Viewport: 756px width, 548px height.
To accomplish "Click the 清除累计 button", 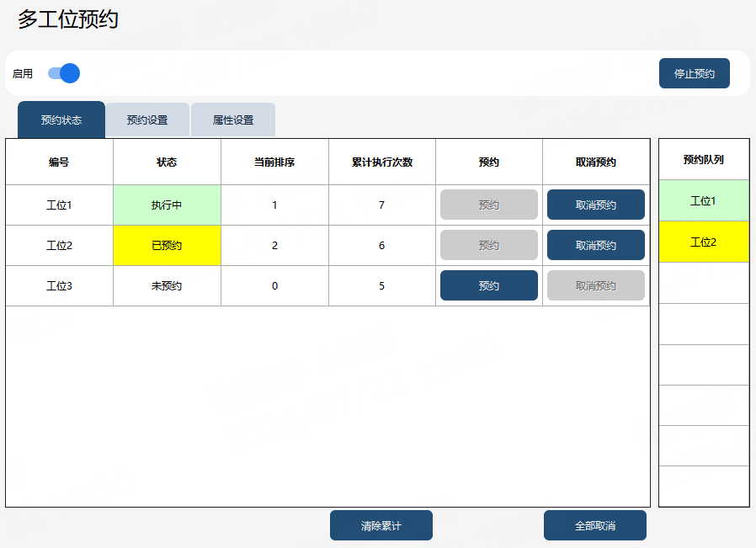I will [381, 525].
